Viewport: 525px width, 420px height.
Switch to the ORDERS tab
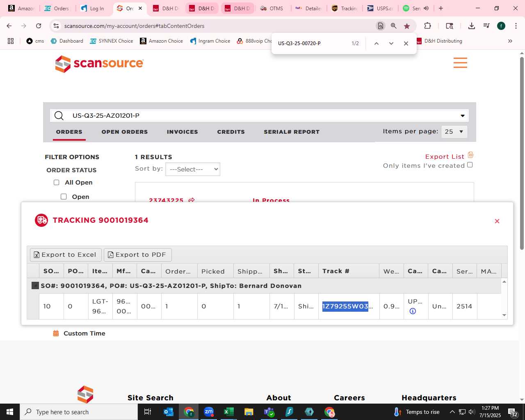[x=69, y=132]
